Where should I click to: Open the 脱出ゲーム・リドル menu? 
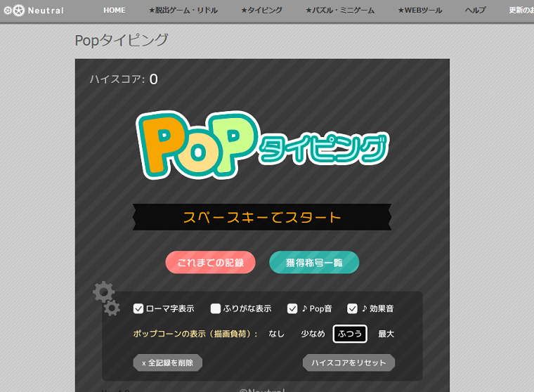[183, 11]
